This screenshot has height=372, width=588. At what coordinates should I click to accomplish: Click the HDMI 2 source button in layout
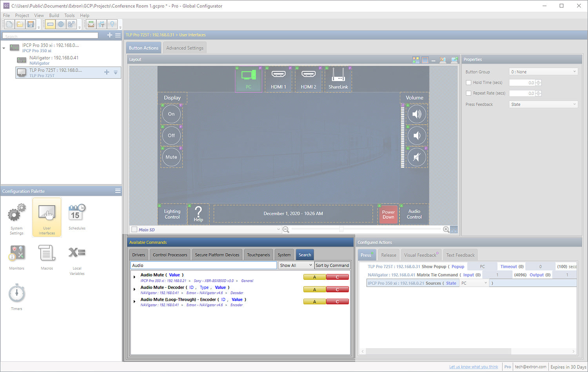(x=309, y=80)
